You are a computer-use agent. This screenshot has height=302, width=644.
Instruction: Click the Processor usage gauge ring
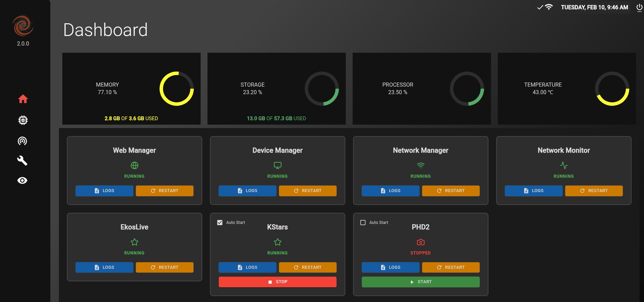point(467,89)
